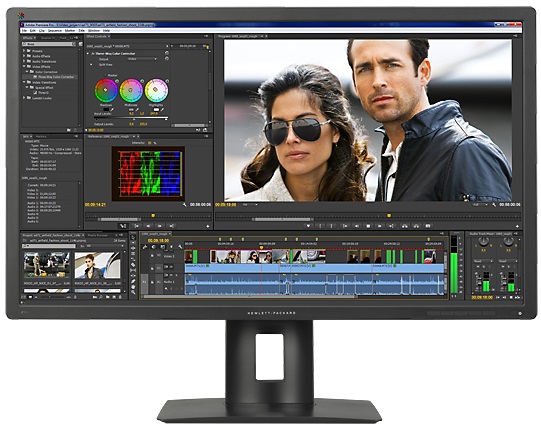Viewport: 541px width, 430px height.
Task: Open timeline display settings wrench
Action: [x=180, y=247]
